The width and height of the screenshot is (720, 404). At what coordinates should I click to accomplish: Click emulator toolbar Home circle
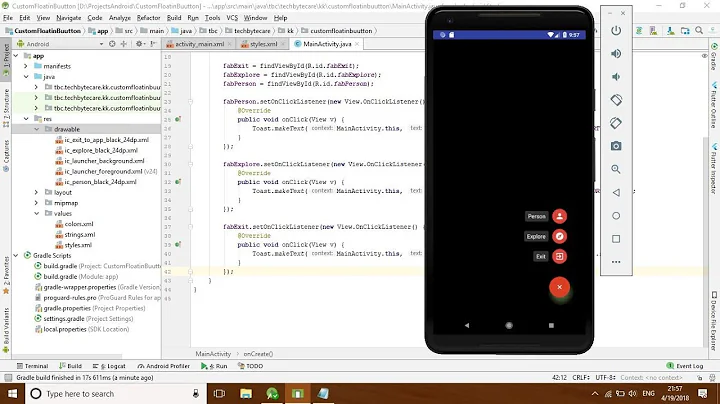coord(616,216)
